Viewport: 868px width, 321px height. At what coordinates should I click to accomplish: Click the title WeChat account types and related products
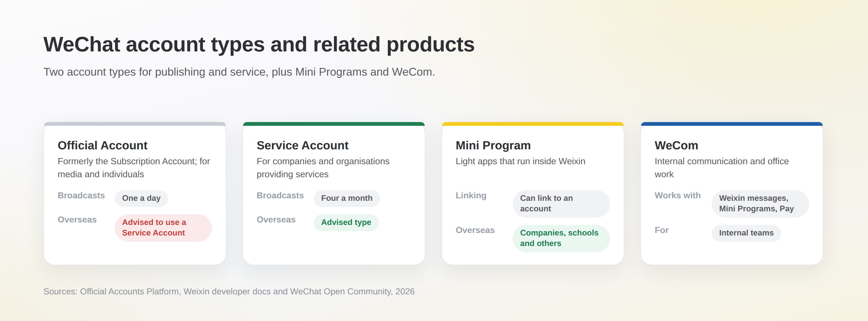click(259, 44)
